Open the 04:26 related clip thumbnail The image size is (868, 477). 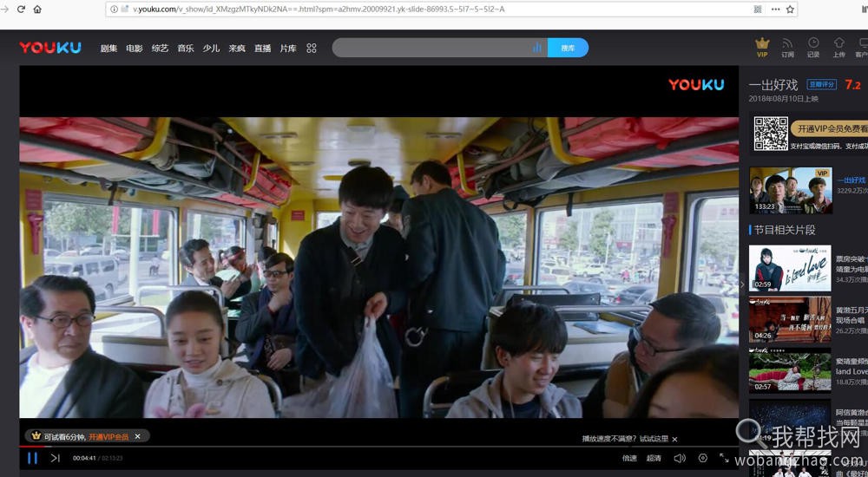[790, 319]
